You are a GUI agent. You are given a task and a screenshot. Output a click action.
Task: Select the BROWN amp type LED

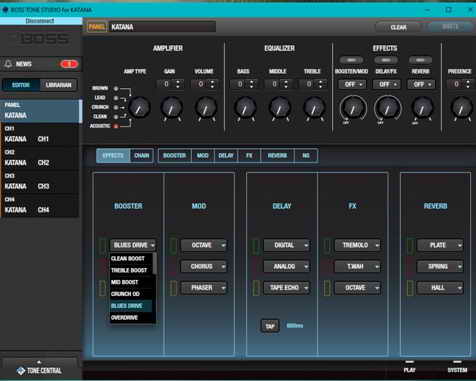116,89
